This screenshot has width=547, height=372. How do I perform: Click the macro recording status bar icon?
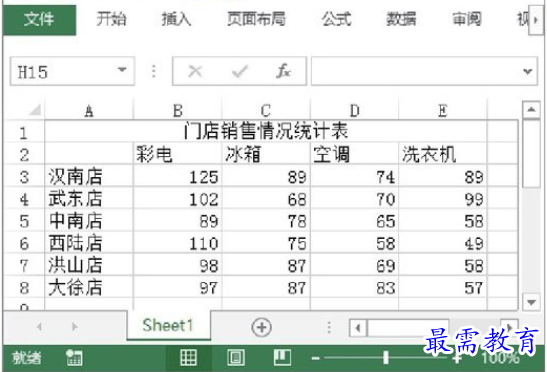pyautogui.click(x=74, y=358)
